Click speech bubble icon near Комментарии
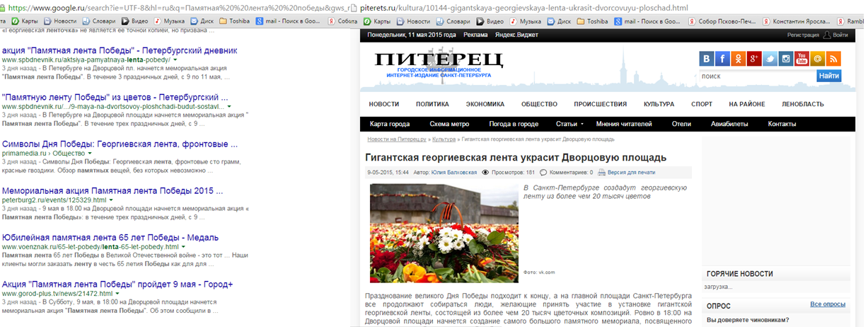 tap(543, 172)
